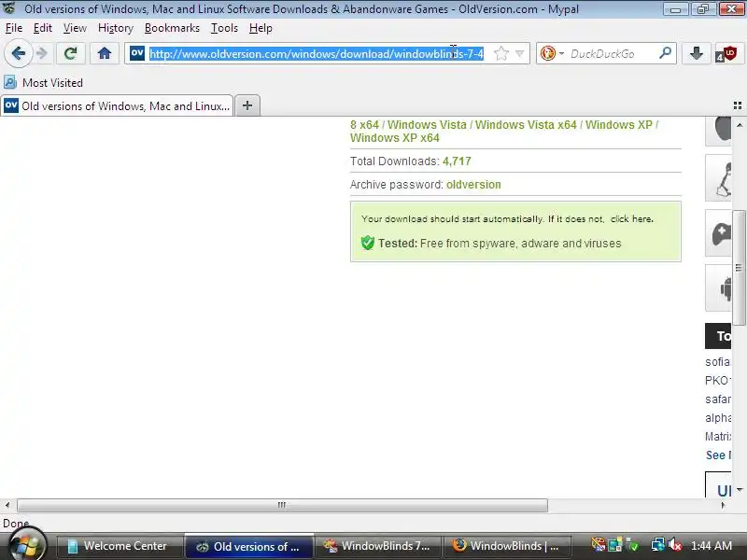Image resolution: width=747 pixels, height=560 pixels.
Task: Open the Windows Start orb
Action: click(x=26, y=546)
